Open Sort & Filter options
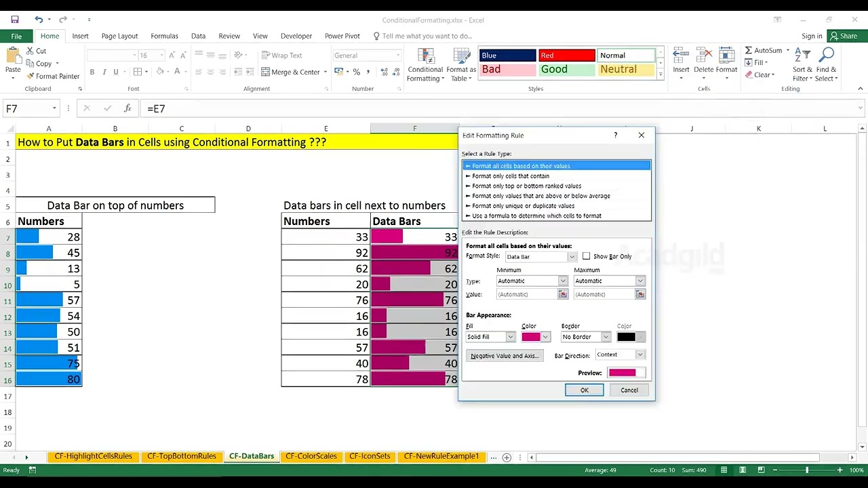The width and height of the screenshot is (868, 488). point(802,65)
